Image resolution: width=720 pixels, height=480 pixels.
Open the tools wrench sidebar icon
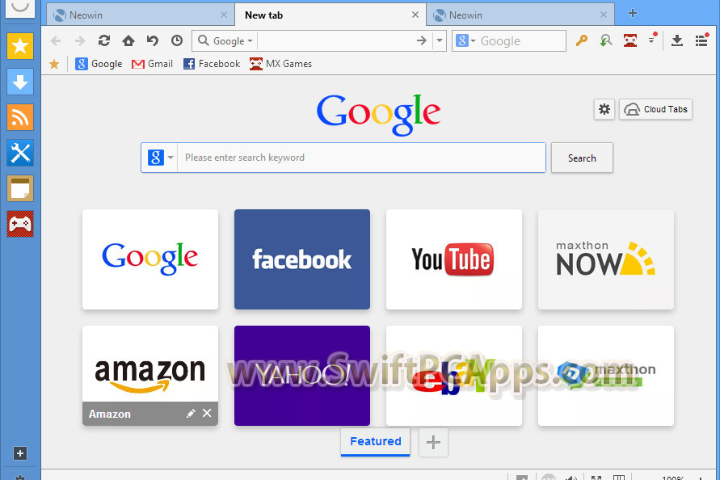pyautogui.click(x=20, y=153)
